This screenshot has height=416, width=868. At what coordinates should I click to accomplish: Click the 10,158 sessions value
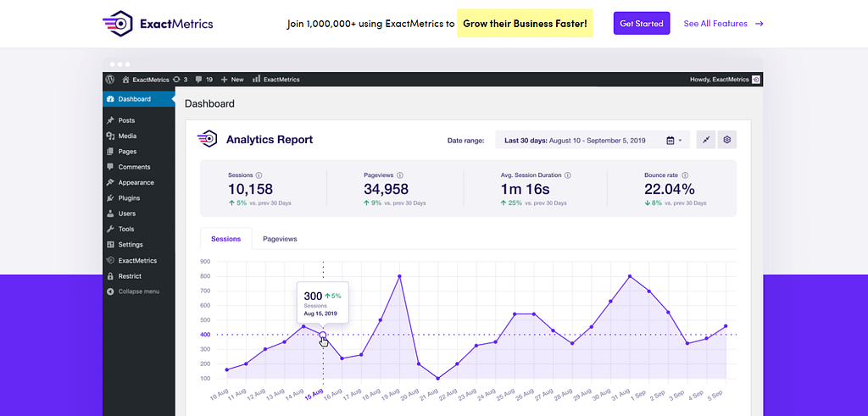[250, 189]
